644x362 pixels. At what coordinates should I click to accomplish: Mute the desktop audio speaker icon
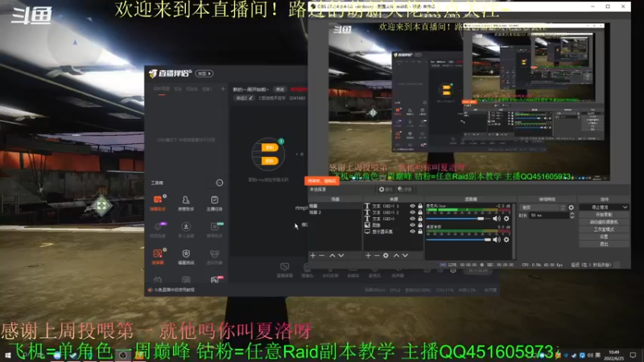[x=497, y=240]
